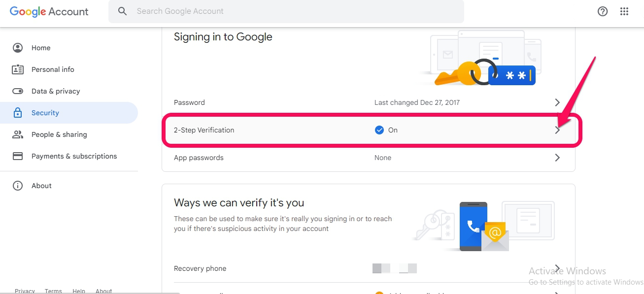Select the Data & privacy toggle icon
644x294 pixels.
tap(18, 91)
